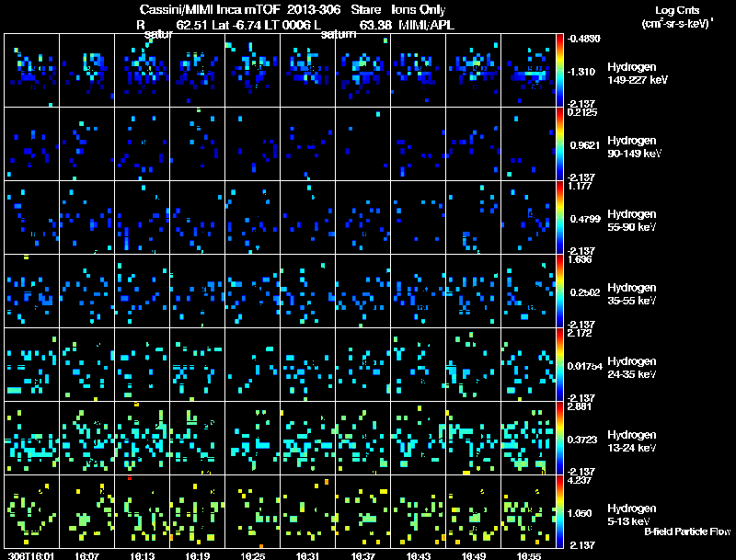The height and width of the screenshot is (560, 736).
Task: Click the '0.2125' colorbar value
Action: pos(582,112)
